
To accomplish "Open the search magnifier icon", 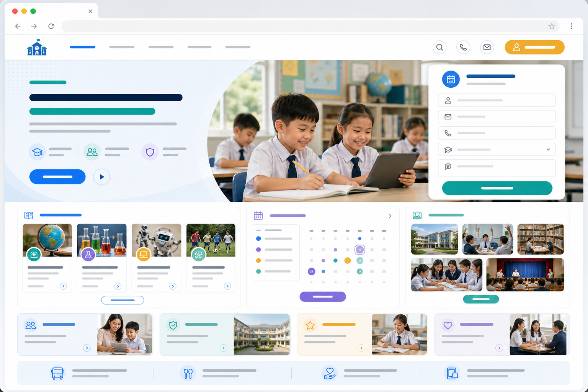I will click(x=439, y=47).
